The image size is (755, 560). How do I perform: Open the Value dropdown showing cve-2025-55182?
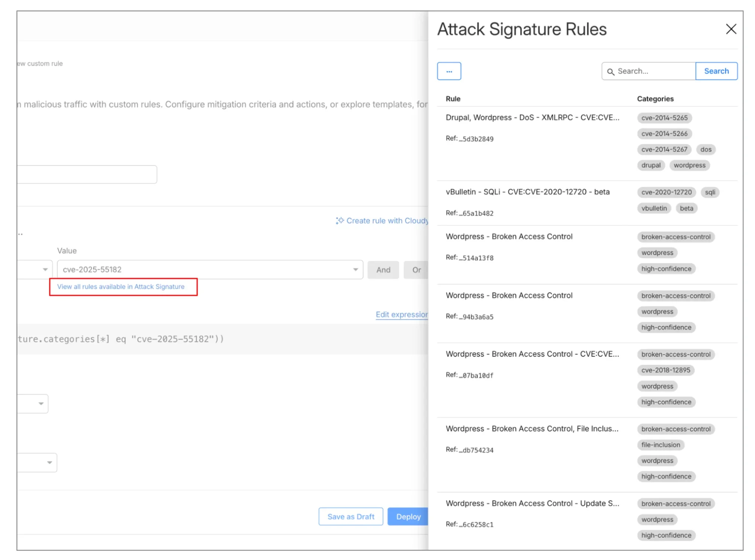[355, 270]
